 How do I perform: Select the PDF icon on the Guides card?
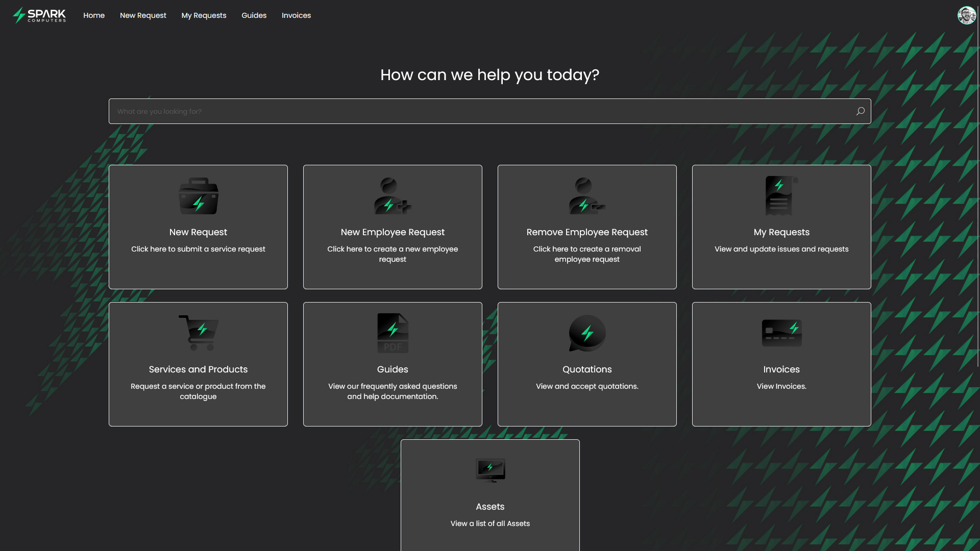point(392,333)
